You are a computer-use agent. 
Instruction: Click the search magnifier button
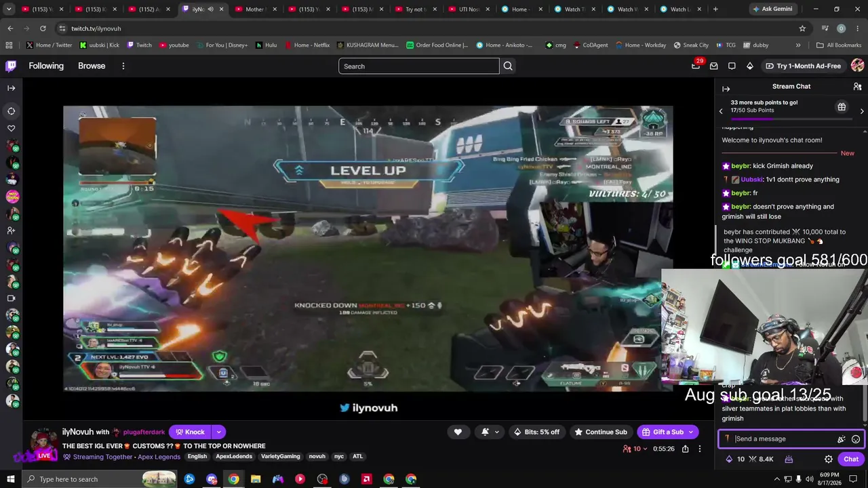click(x=508, y=66)
